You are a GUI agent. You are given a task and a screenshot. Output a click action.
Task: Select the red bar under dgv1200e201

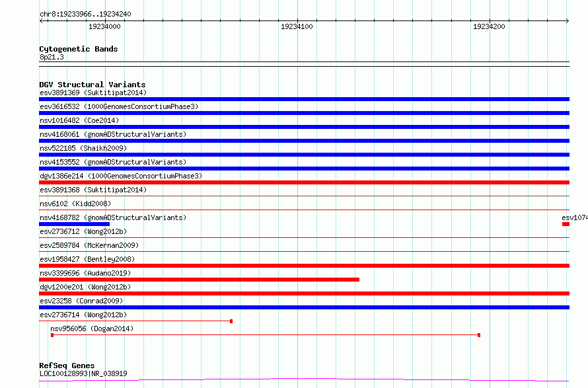pyautogui.click(x=304, y=293)
